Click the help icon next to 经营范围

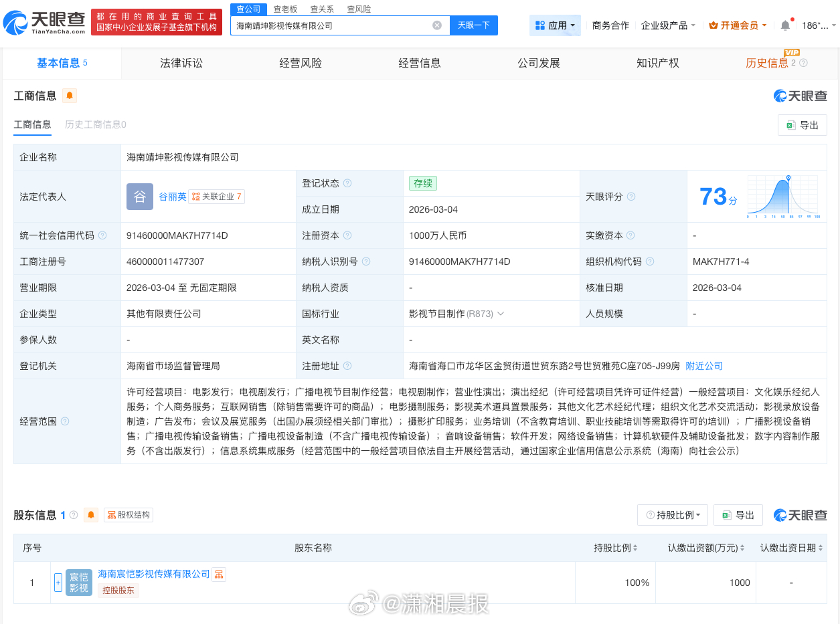65,421
